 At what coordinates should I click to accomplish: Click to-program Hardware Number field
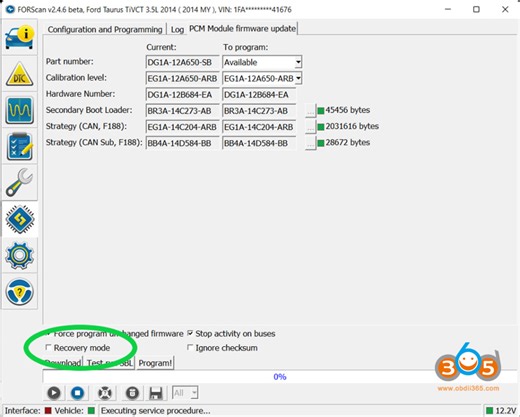(259, 95)
